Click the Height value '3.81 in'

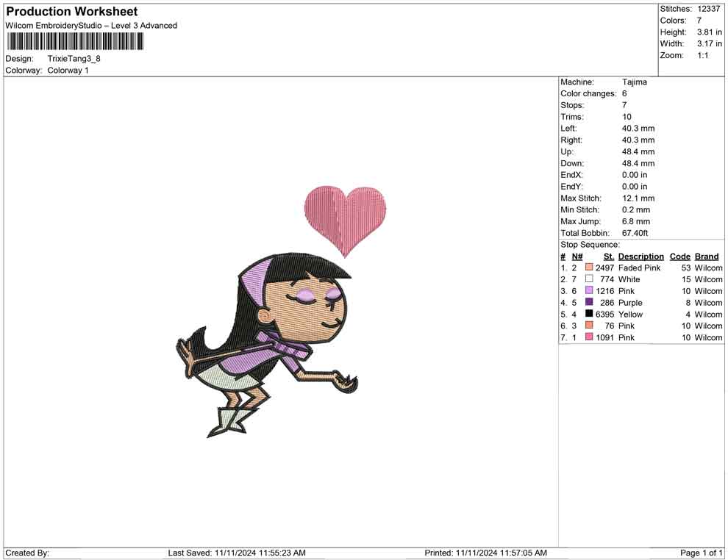coord(709,32)
